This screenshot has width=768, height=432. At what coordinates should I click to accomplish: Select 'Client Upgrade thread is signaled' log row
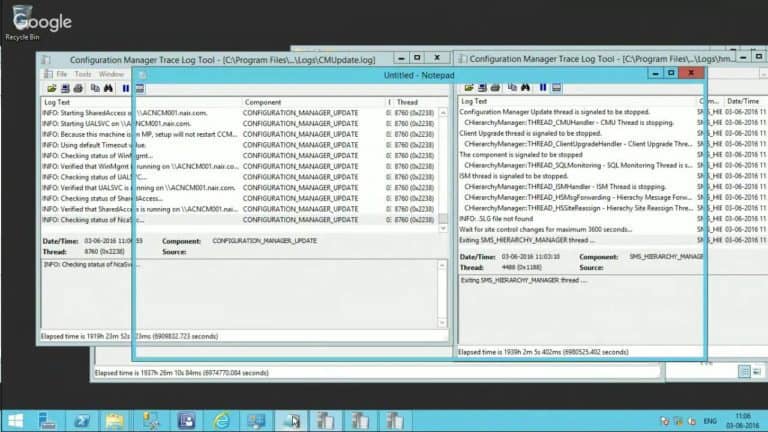point(612,133)
